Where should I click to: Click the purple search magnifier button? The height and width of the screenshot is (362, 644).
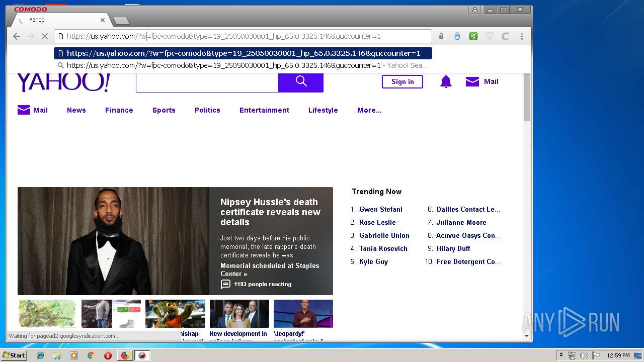tap(301, 82)
